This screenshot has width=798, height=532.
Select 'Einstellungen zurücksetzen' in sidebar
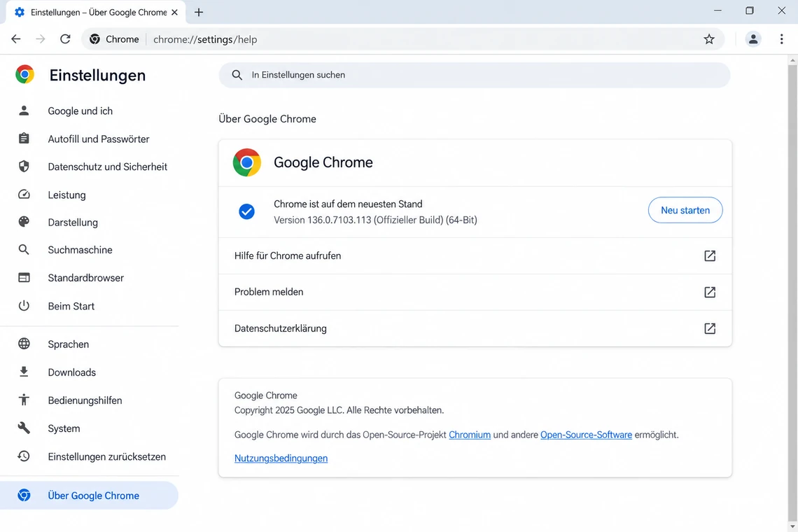[x=89, y=456]
